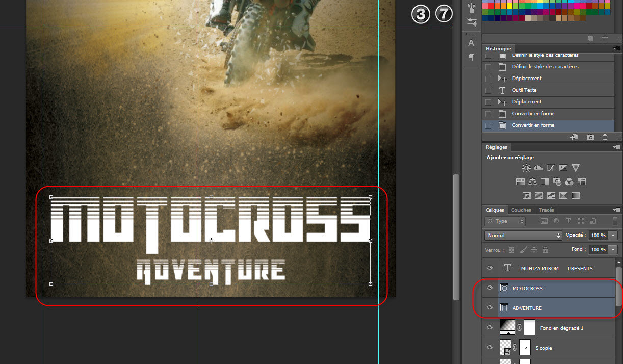Hide the Fond en dégradé 1 layer
The width and height of the screenshot is (623, 364).
pyautogui.click(x=490, y=328)
